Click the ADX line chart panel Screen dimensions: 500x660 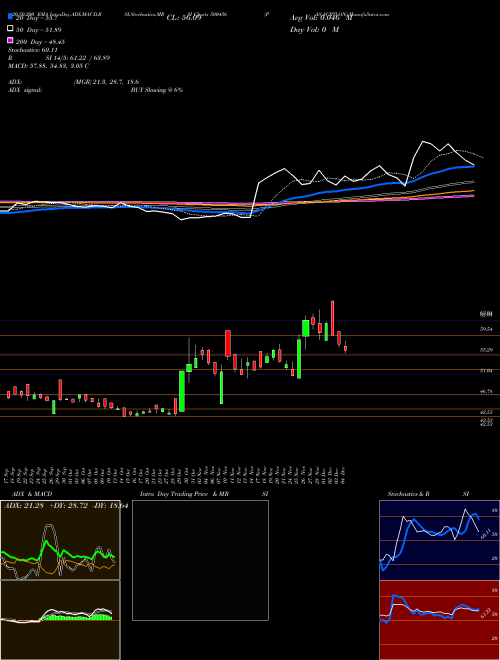(60, 540)
